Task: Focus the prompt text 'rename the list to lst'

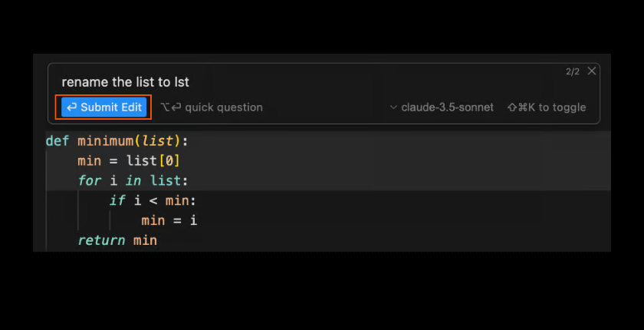Action: (x=125, y=82)
